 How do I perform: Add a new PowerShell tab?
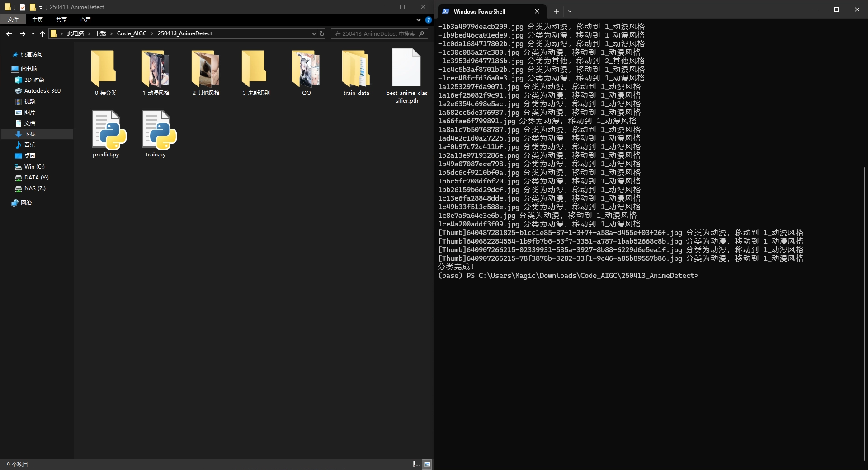556,11
